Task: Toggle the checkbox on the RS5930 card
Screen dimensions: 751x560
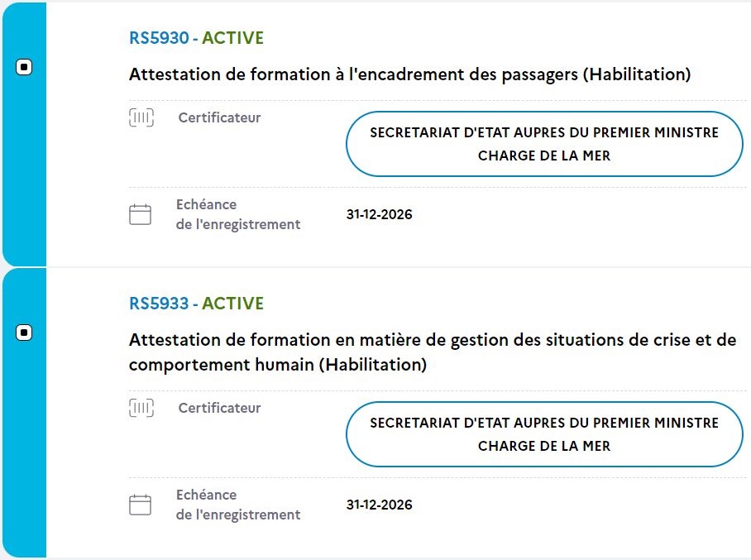Action: click(x=24, y=68)
